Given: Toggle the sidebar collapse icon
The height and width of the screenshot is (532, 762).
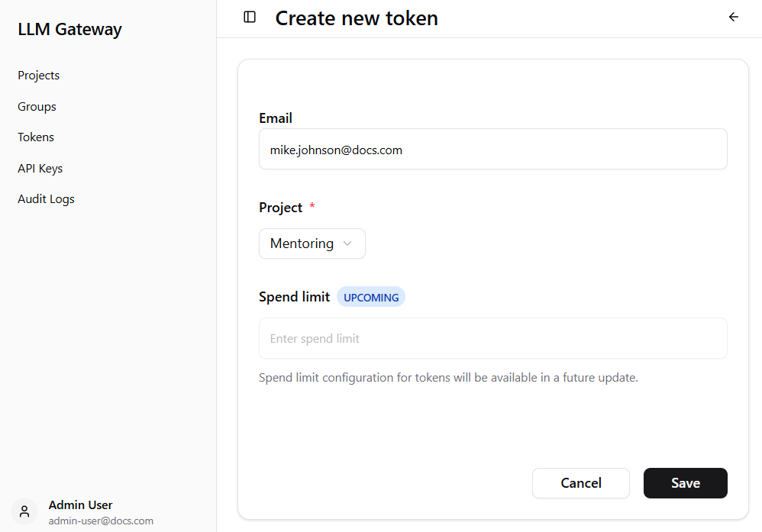Looking at the screenshot, I should (x=250, y=17).
